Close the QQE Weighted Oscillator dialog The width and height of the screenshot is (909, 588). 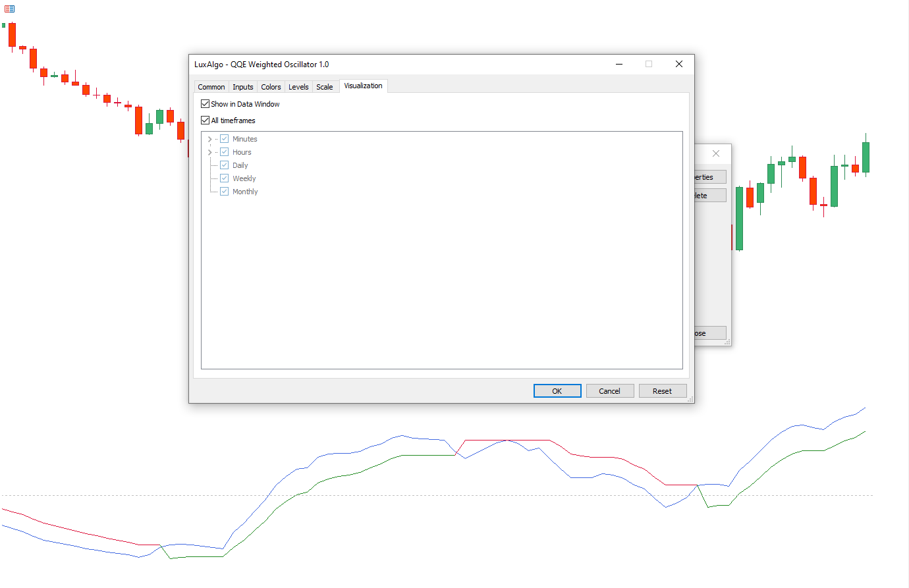[678, 64]
